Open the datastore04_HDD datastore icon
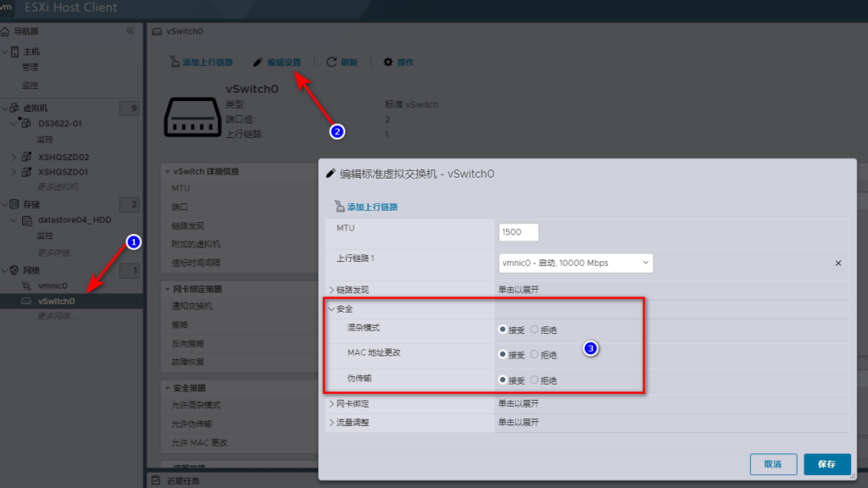Screen dimensions: 868x488 (26, 220)
